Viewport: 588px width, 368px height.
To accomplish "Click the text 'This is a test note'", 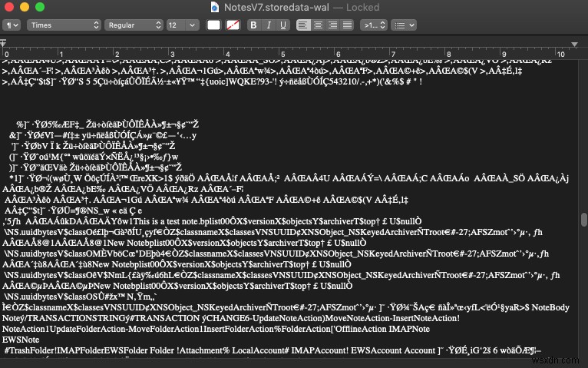I will (x=166, y=221).
